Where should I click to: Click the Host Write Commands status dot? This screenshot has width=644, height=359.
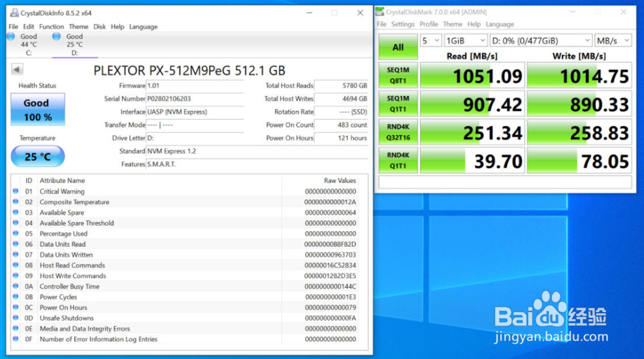click(x=16, y=275)
